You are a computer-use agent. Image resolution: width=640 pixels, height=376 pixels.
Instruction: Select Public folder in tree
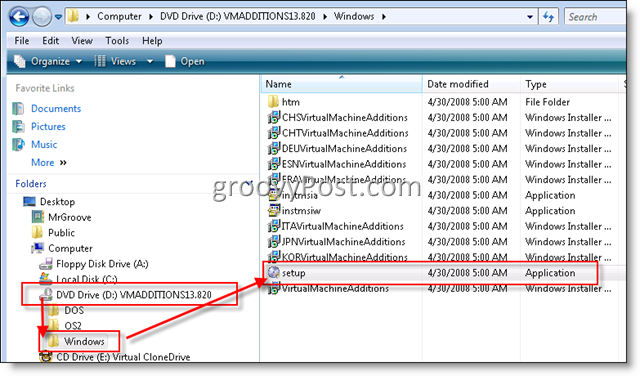61,233
